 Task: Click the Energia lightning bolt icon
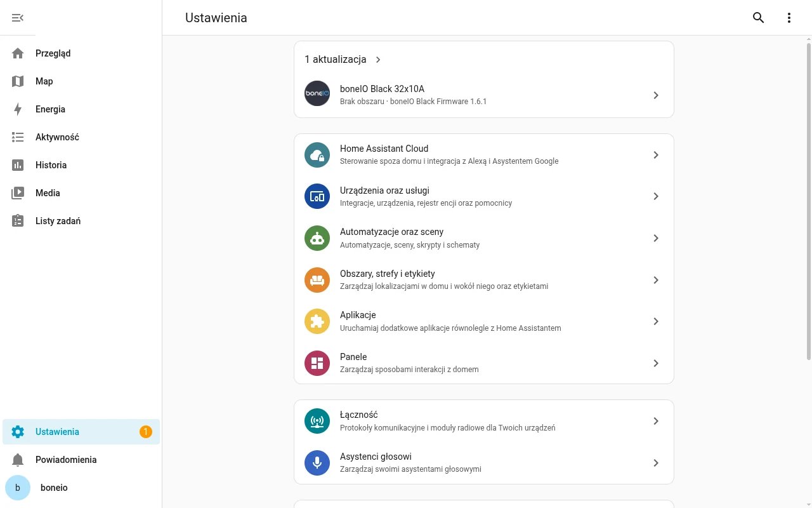(x=18, y=109)
